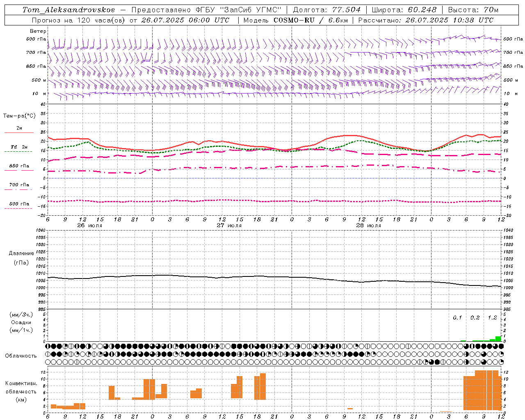
Task: Click the '27 июля' date label
Action: point(229,225)
